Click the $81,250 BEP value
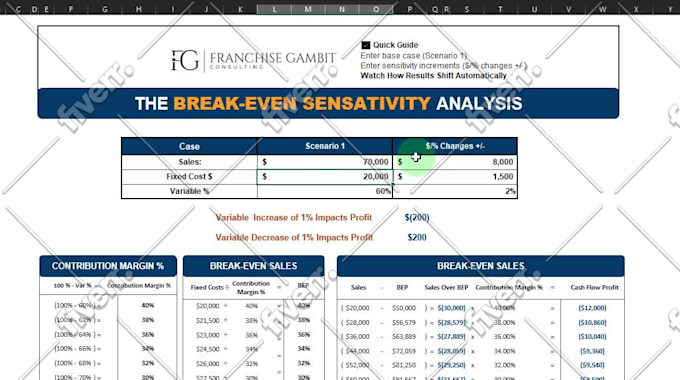Image resolution: width=680 pixels, height=380 pixels. [404, 365]
